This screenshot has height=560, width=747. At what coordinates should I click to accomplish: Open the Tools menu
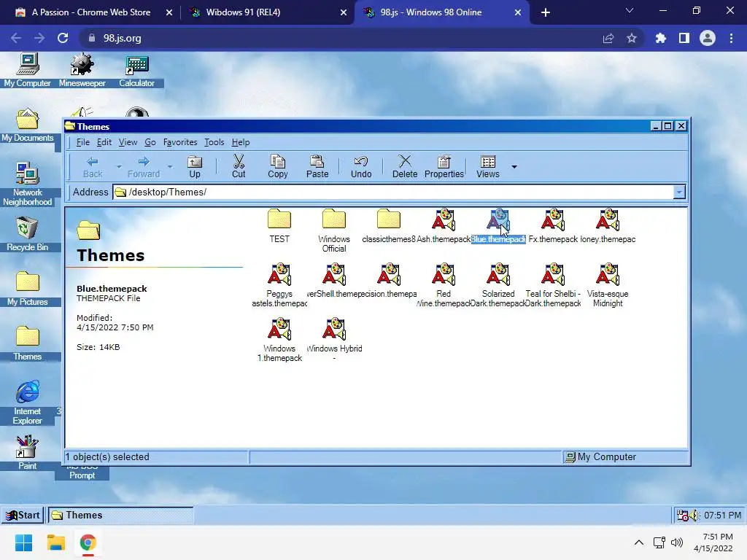click(214, 142)
